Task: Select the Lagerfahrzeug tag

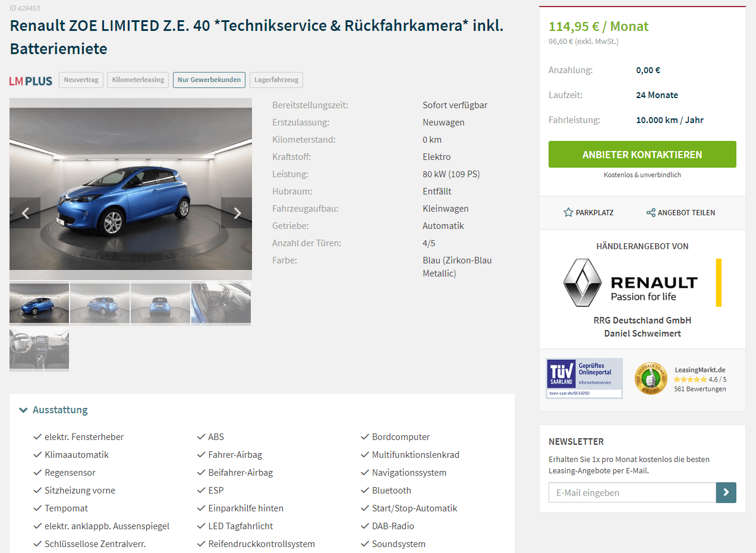Action: coord(276,80)
